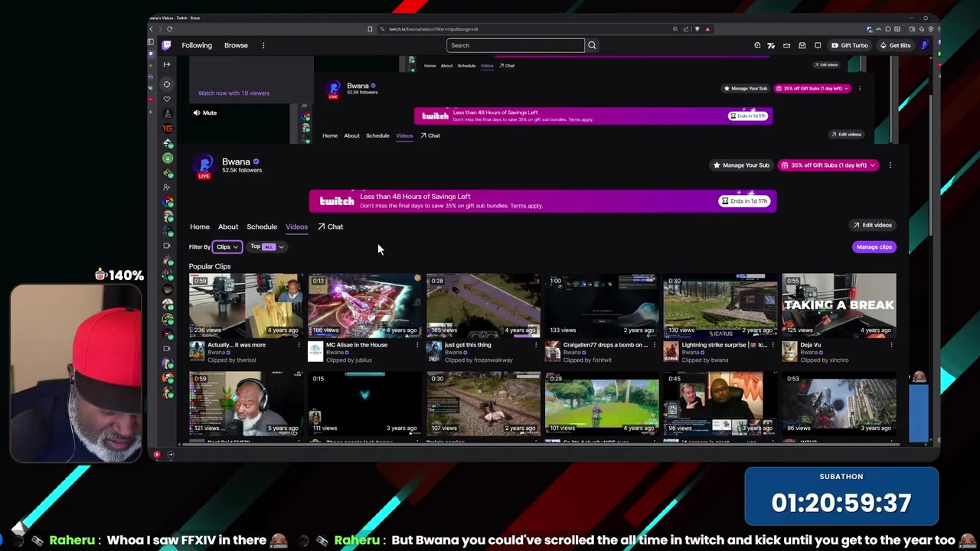The image size is (980, 551).
Task: Click the browser back arrow
Action: [x=152, y=29]
